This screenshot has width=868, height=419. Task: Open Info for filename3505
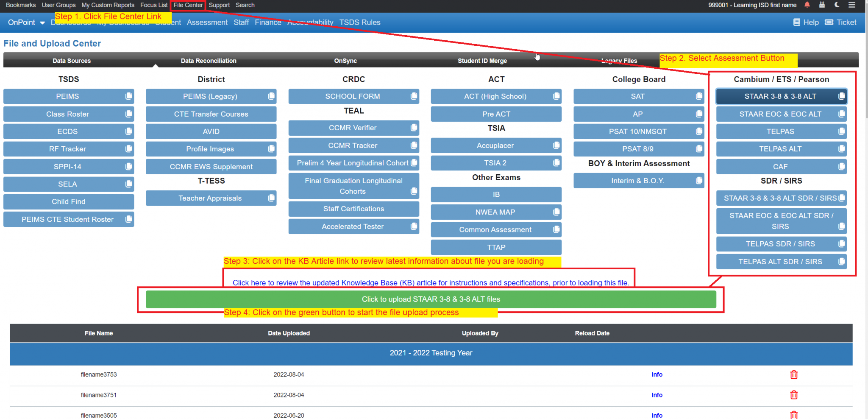(657, 415)
